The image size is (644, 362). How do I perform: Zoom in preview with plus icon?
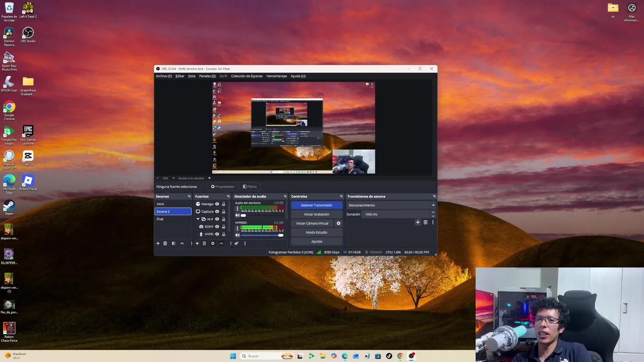coord(174,178)
